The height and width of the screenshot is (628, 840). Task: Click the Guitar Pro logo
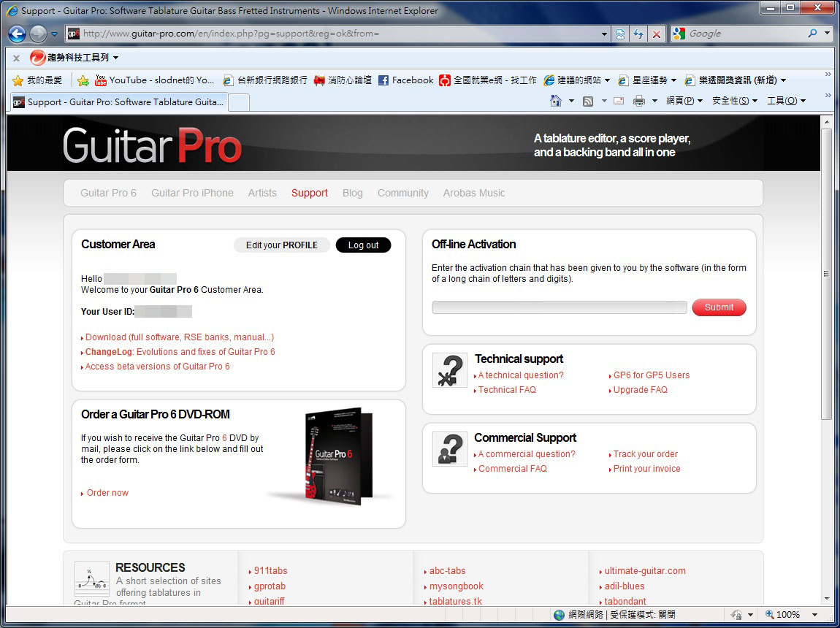152,145
